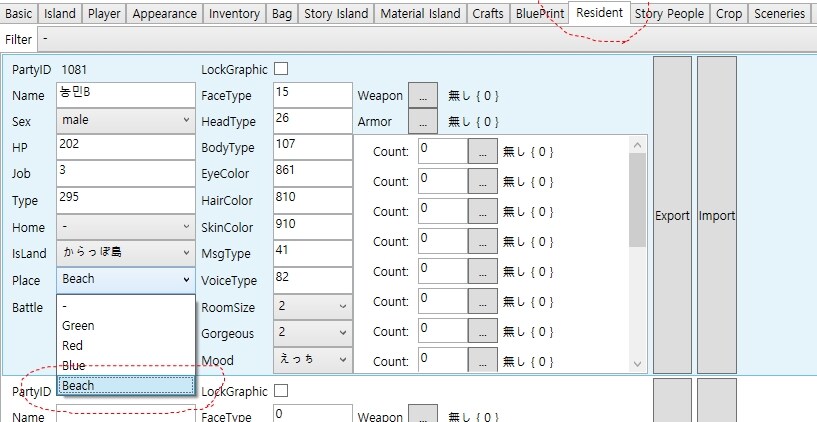
Task: Click the Armor browse button
Action: 423,121
